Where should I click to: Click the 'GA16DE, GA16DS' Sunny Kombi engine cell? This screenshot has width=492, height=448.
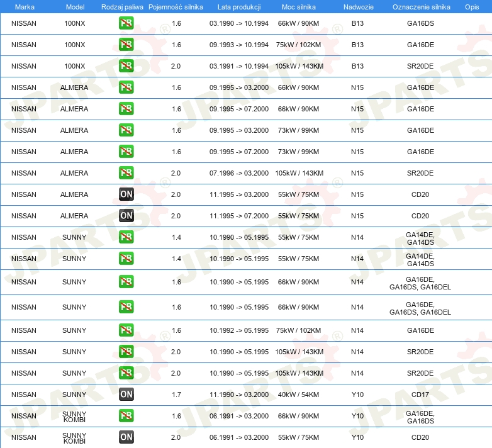[x=420, y=417]
